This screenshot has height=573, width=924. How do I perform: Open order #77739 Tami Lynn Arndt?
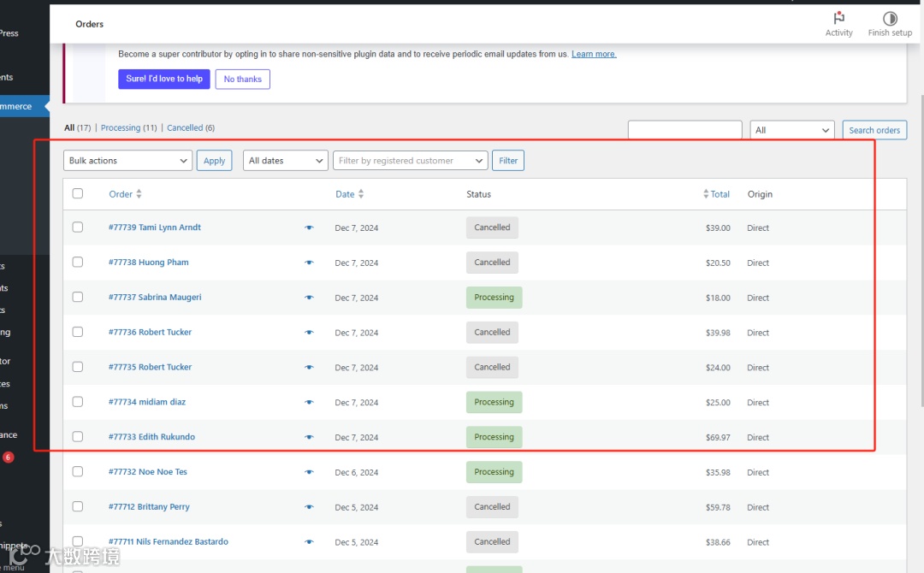click(x=154, y=227)
